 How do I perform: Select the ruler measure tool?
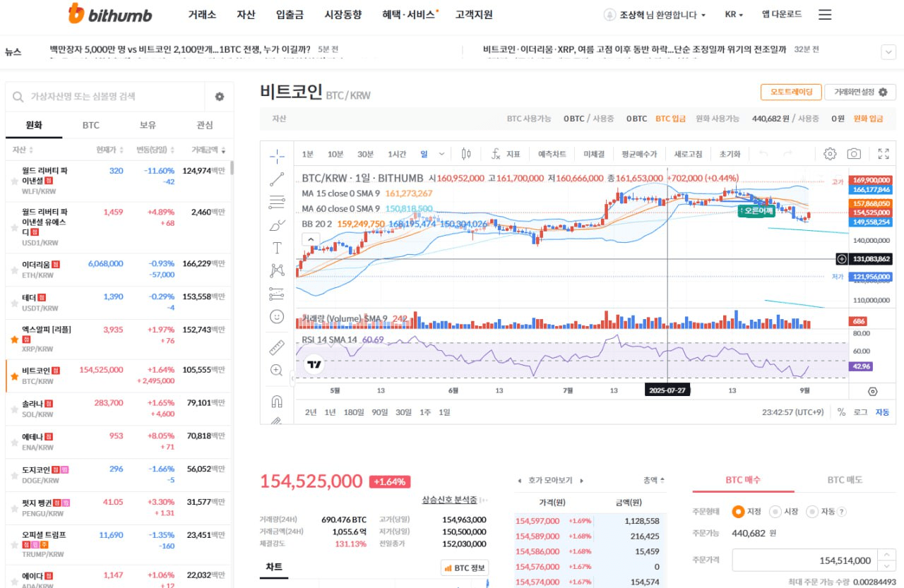pyautogui.click(x=277, y=347)
